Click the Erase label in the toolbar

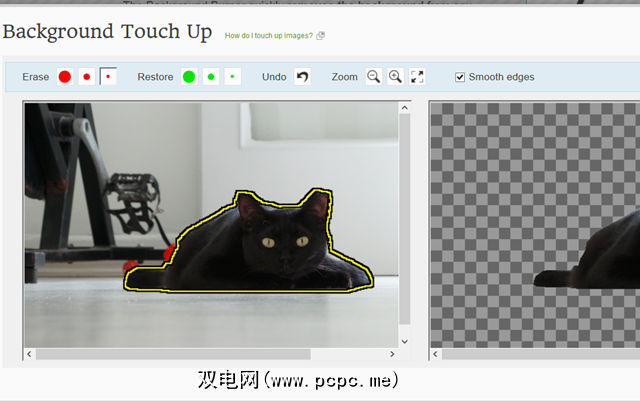click(36, 77)
